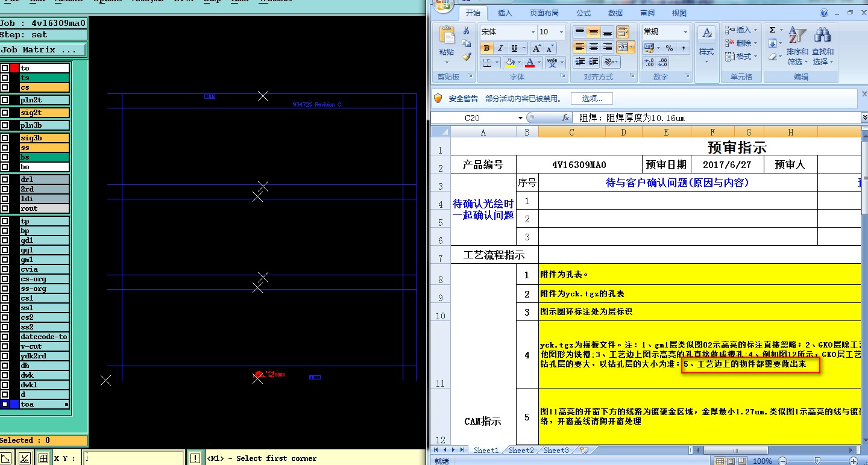This screenshot has height=465, width=868.
Task: Toggle checkbox for layer cs
Action: [5, 87]
